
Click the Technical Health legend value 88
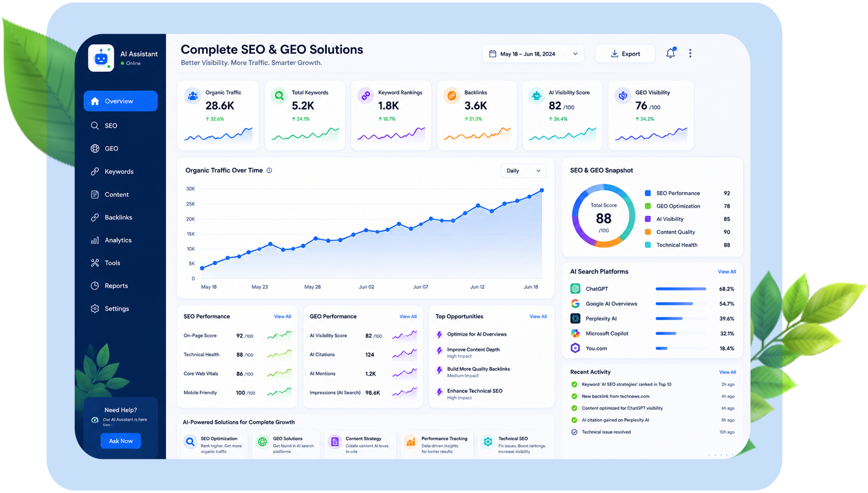(x=727, y=245)
